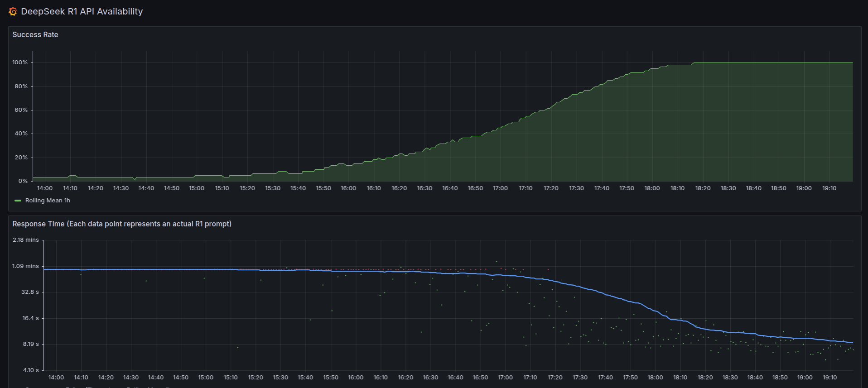Click the 8.19 s axis label
The width and height of the screenshot is (868, 388).
click(31, 344)
